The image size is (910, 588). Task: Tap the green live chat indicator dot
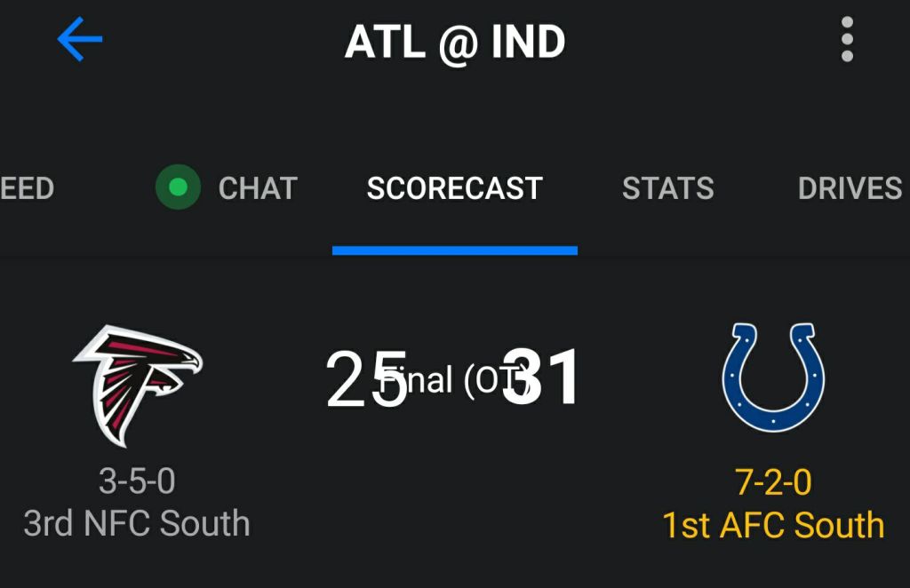click(178, 187)
